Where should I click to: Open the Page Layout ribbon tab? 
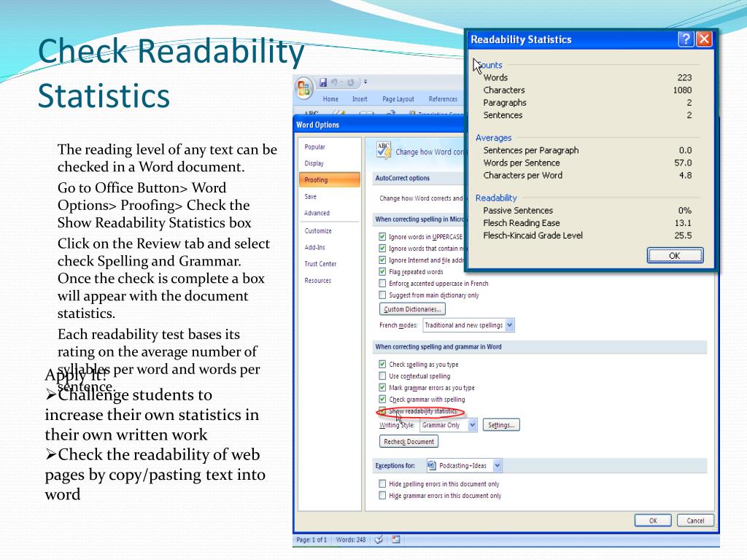(x=398, y=99)
